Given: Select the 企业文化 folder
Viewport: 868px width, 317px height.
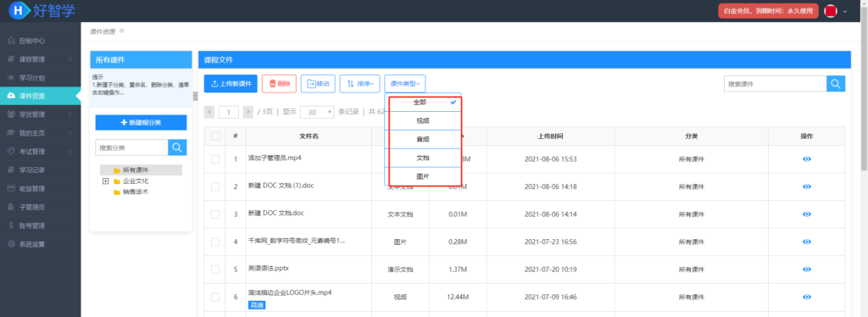Looking at the screenshot, I should click(x=131, y=181).
